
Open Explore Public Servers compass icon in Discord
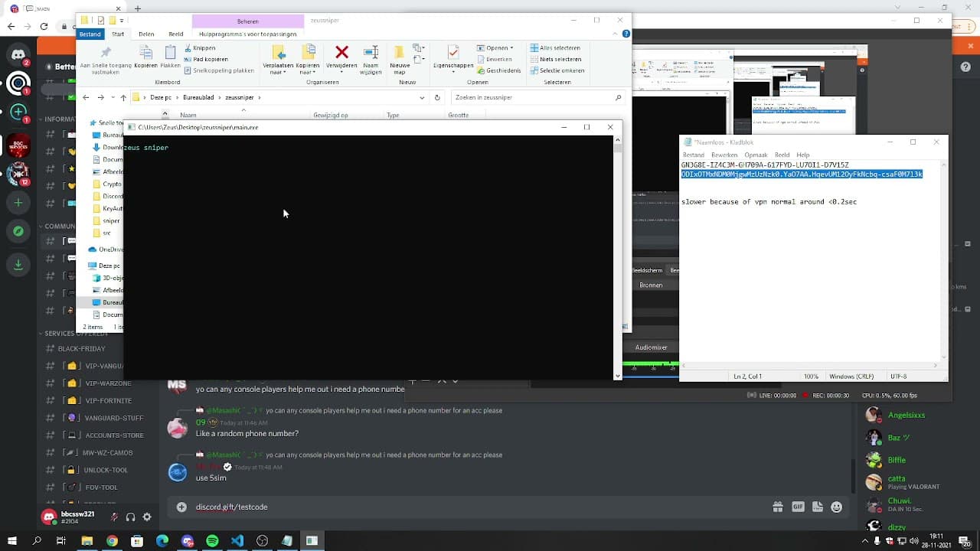coord(18,231)
